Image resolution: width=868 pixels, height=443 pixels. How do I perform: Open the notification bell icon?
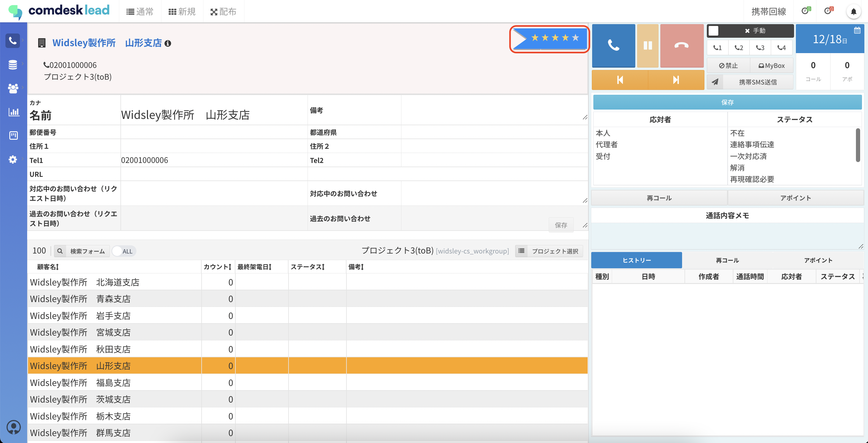pos(853,12)
